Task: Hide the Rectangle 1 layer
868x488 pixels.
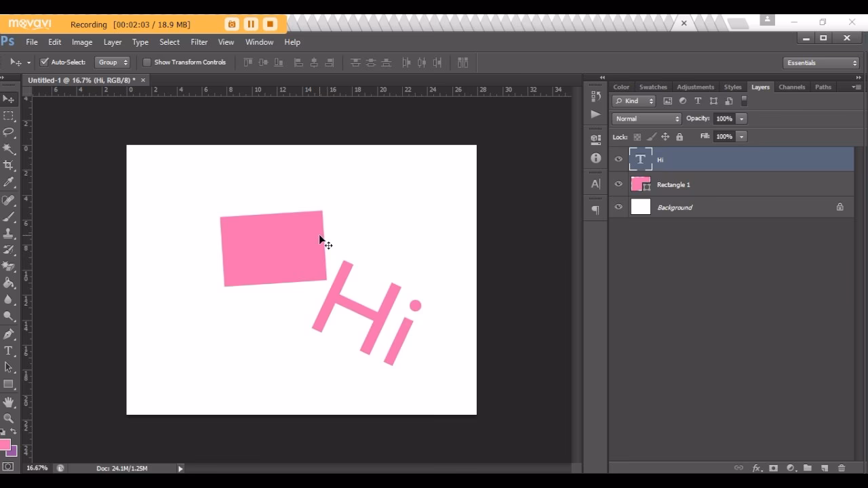Action: coord(618,184)
